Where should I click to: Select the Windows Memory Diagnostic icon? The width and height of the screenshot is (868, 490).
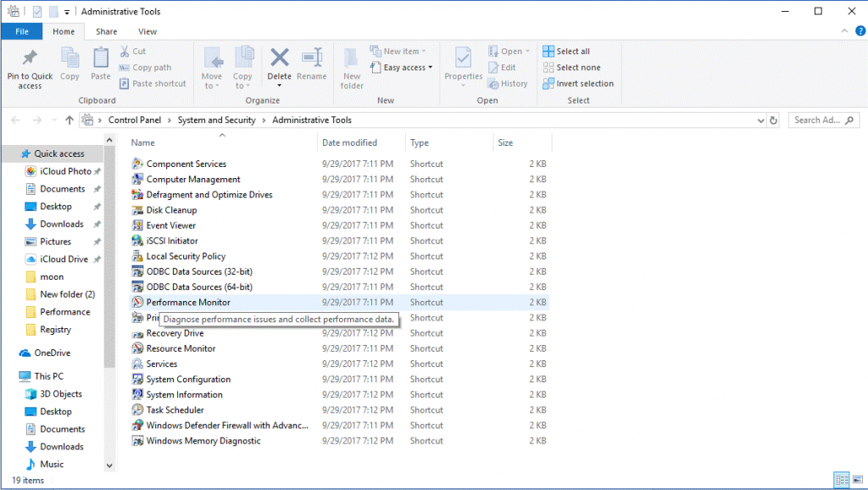pyautogui.click(x=137, y=441)
